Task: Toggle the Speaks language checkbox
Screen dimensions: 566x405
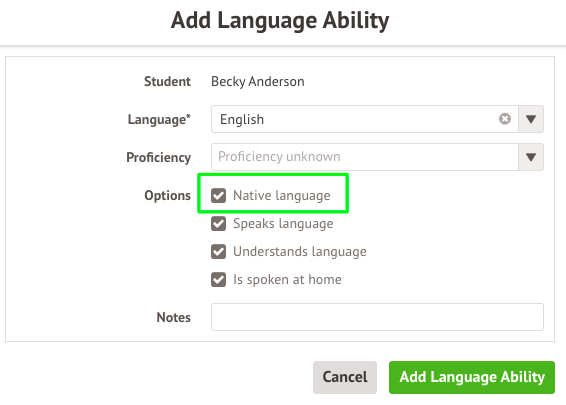Action: point(218,223)
